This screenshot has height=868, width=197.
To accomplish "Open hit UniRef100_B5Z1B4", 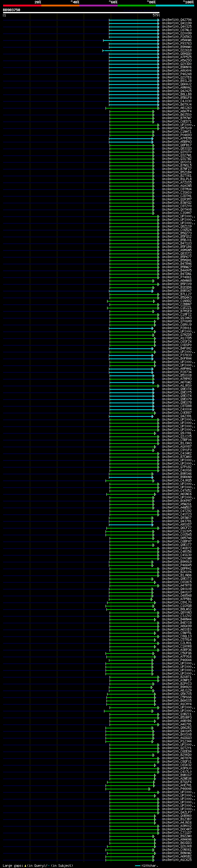I will pos(176,172).
